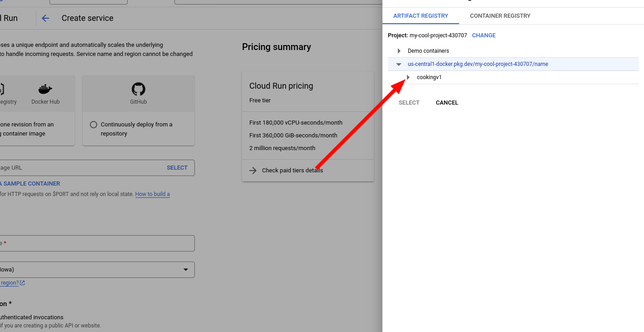Click the GitHub source card label
Screen dimensions: 644x332
[139, 102]
